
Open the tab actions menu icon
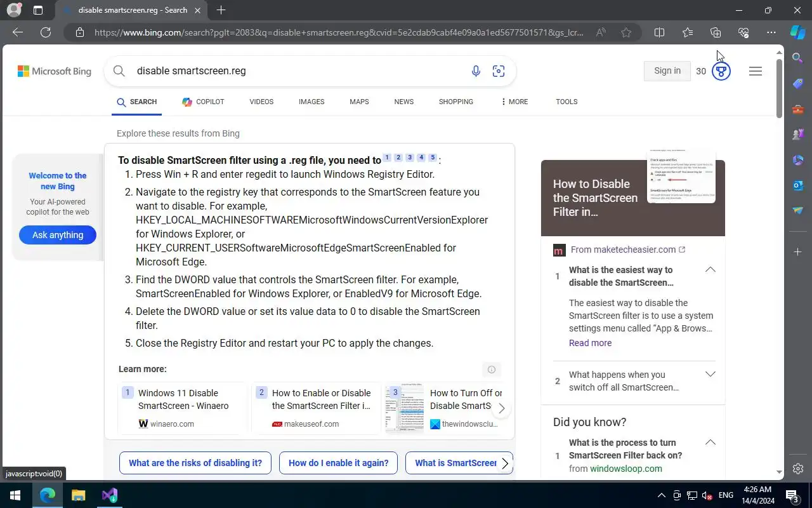click(38, 10)
